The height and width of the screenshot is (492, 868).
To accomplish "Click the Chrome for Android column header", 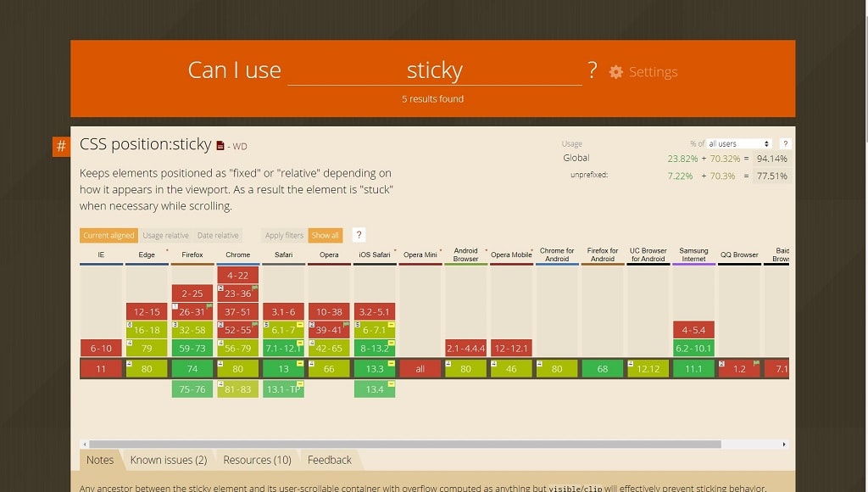I will [x=557, y=254].
